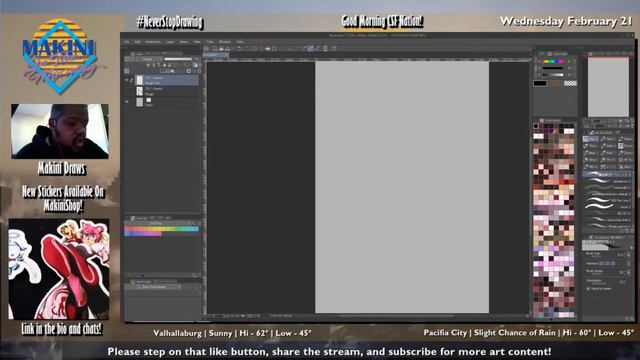Select the brown sub color swatch

click(x=555, y=83)
